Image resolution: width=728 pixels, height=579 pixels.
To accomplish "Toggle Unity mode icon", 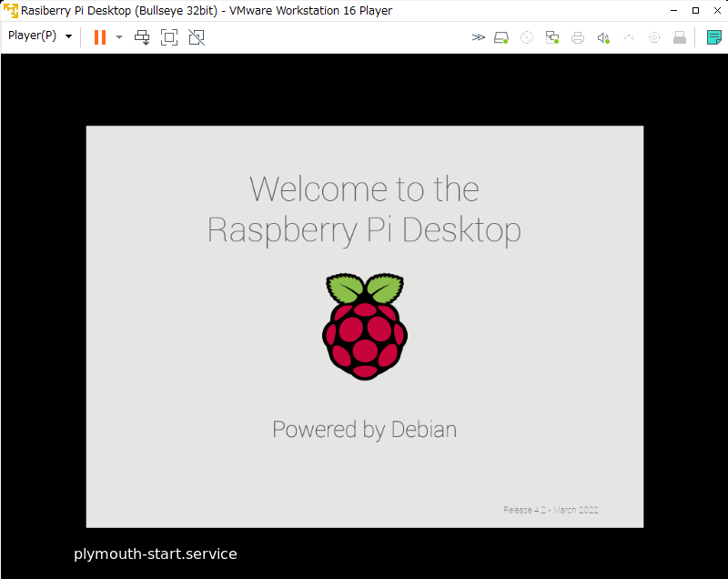I will click(197, 37).
